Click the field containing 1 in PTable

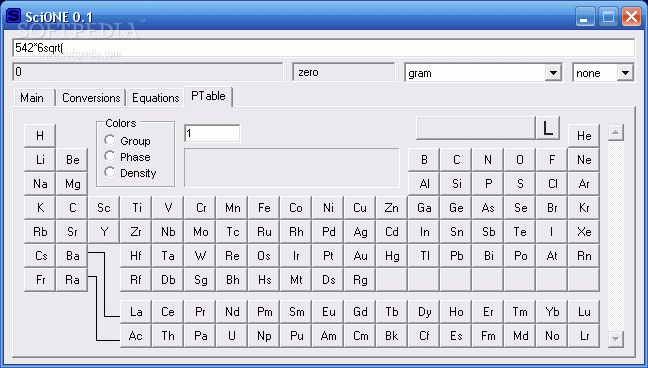pyautogui.click(x=212, y=133)
